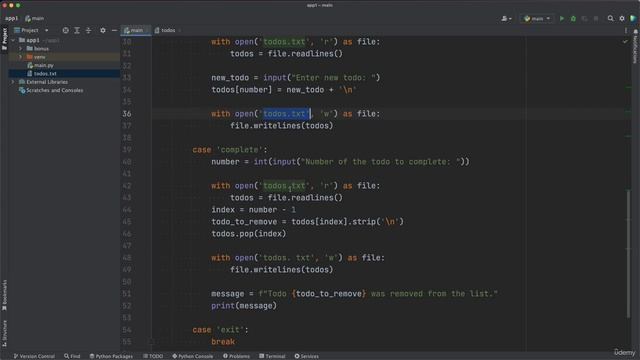
Task: Open the Find tool window
Action: click(72, 356)
